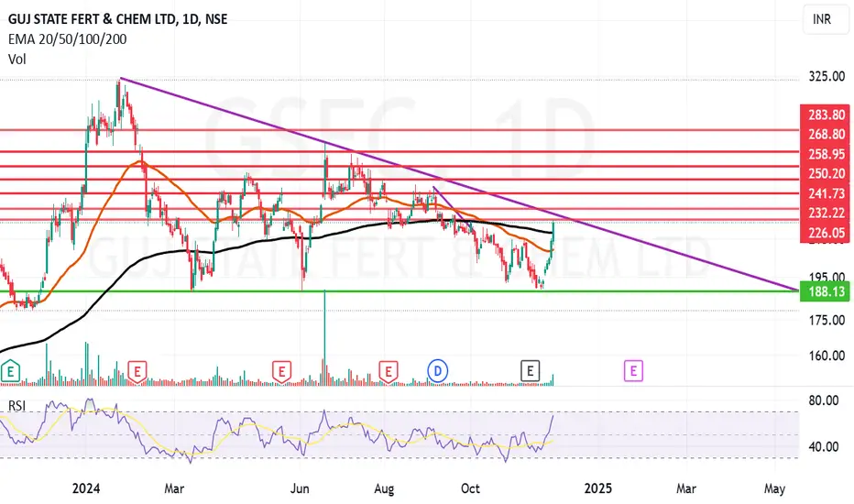Select the 241.73 price label
This screenshot has height=504, width=854.
(x=826, y=193)
